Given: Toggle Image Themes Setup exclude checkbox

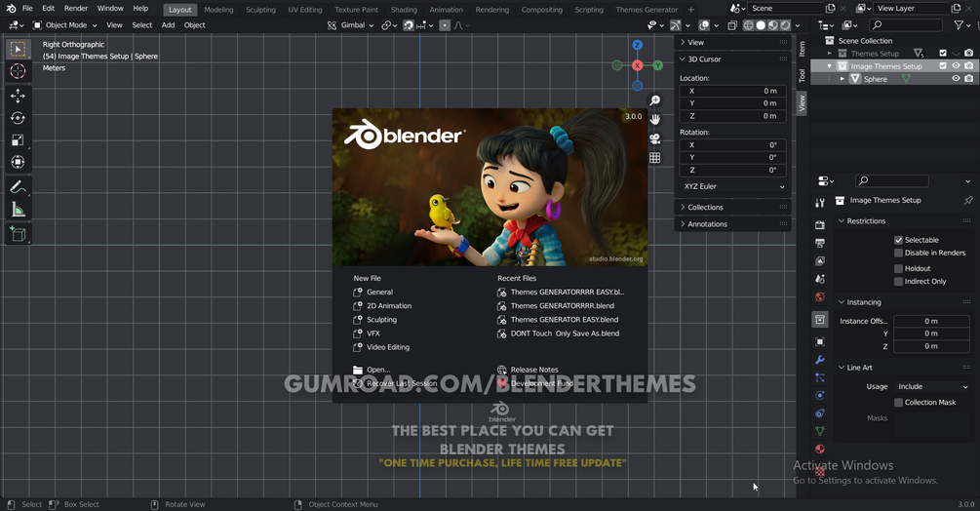Looking at the screenshot, I should (943, 66).
